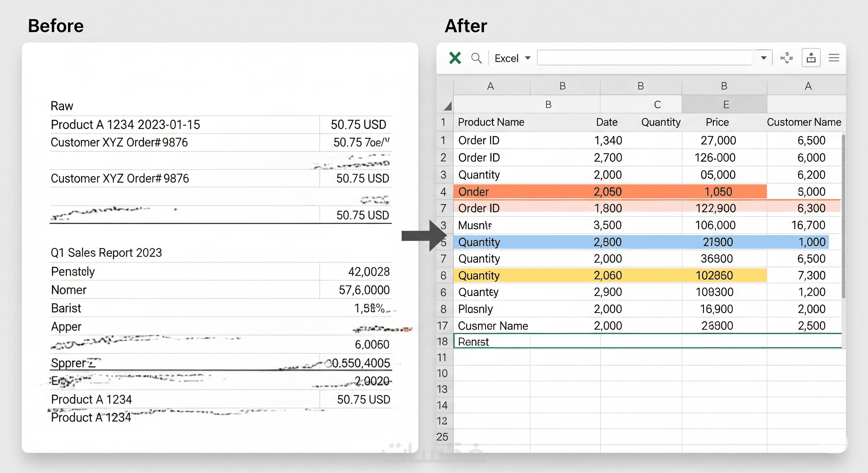Click inside the formula bar input field
The height and width of the screenshot is (473, 868).
[x=644, y=58]
